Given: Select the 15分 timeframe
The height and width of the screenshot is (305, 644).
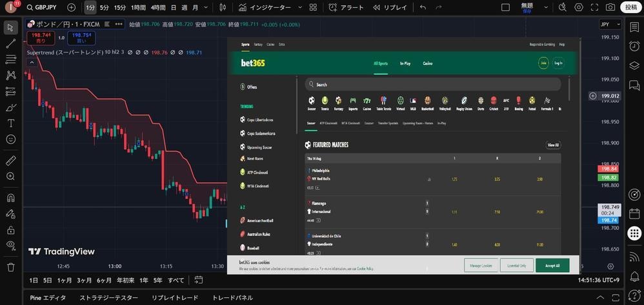Looking at the screenshot, I should pyautogui.click(x=120, y=7).
